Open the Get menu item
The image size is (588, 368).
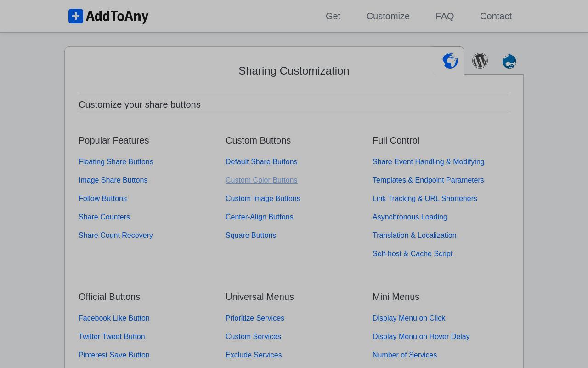333,16
